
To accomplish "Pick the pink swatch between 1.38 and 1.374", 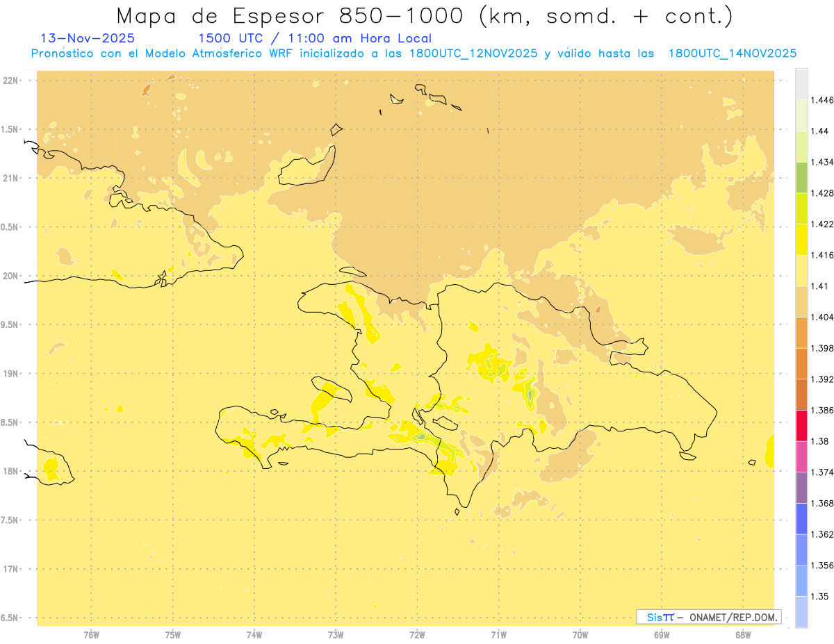I will tap(801, 456).
